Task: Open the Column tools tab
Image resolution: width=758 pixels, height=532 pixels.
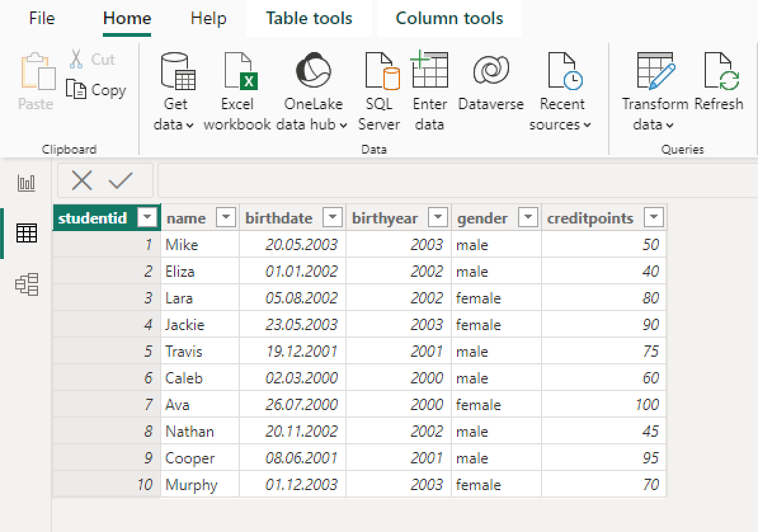Action: [449, 18]
